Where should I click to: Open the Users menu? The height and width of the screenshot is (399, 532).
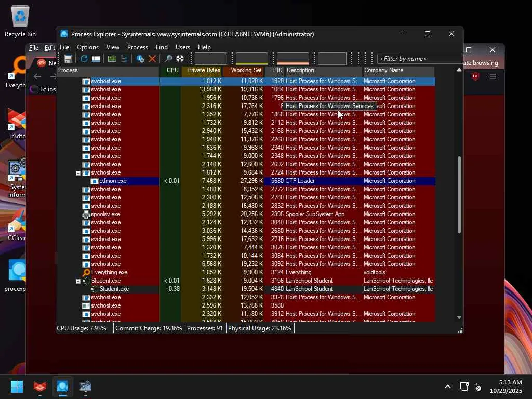coord(182,47)
